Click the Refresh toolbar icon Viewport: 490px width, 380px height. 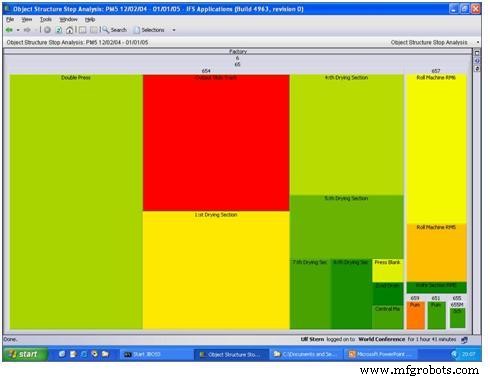59,30
